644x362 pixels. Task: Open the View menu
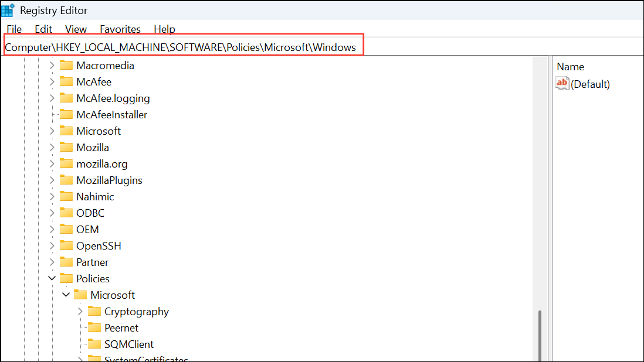coord(76,29)
